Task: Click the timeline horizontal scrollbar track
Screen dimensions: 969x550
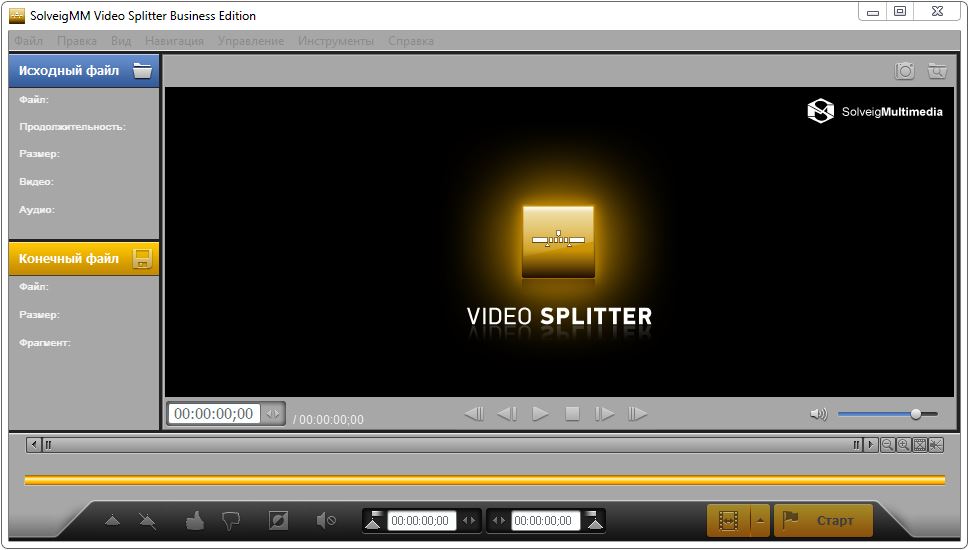Action: tap(452, 444)
